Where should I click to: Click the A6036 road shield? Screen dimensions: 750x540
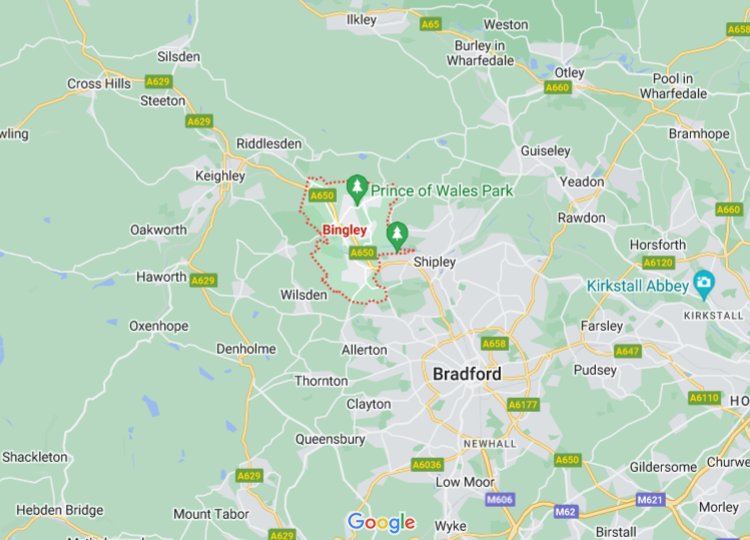(x=427, y=464)
